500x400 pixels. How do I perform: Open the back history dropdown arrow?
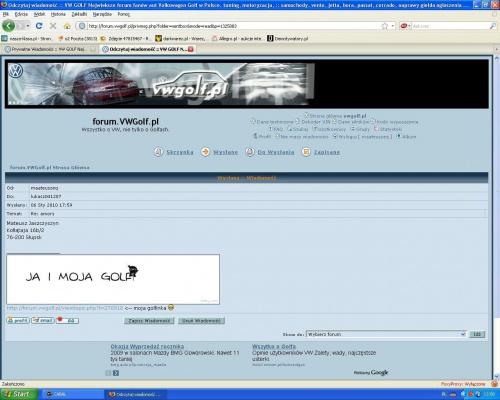[28, 26]
